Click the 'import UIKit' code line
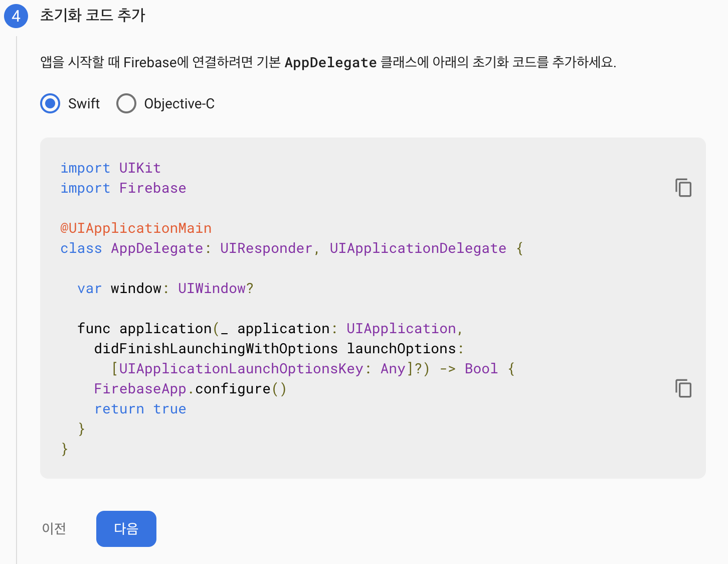The width and height of the screenshot is (728, 564). (110, 168)
